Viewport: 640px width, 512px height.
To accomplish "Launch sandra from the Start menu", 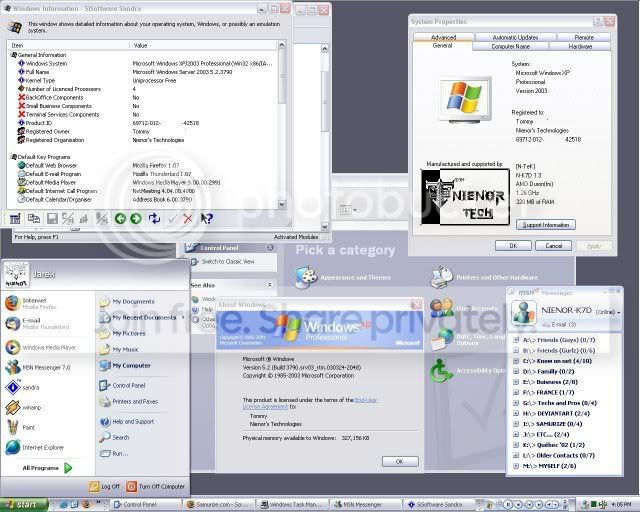I will tap(22, 387).
